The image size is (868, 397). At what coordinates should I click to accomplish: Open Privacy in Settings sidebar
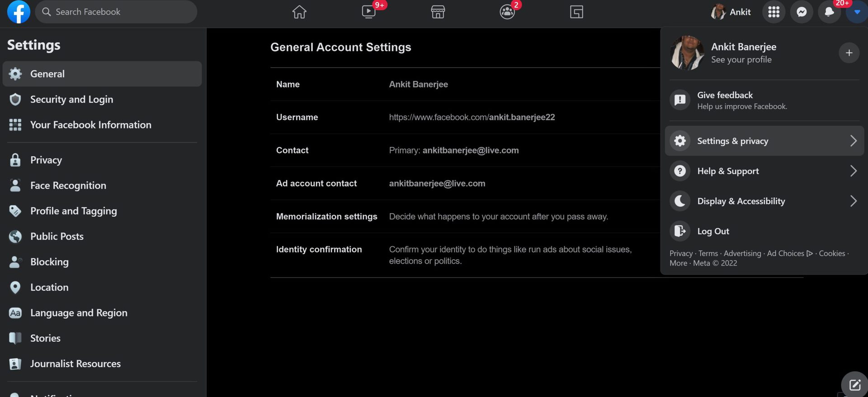tap(102, 160)
